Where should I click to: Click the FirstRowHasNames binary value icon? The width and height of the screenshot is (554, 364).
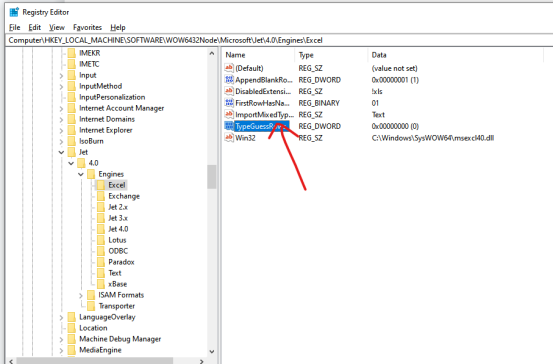[229, 103]
